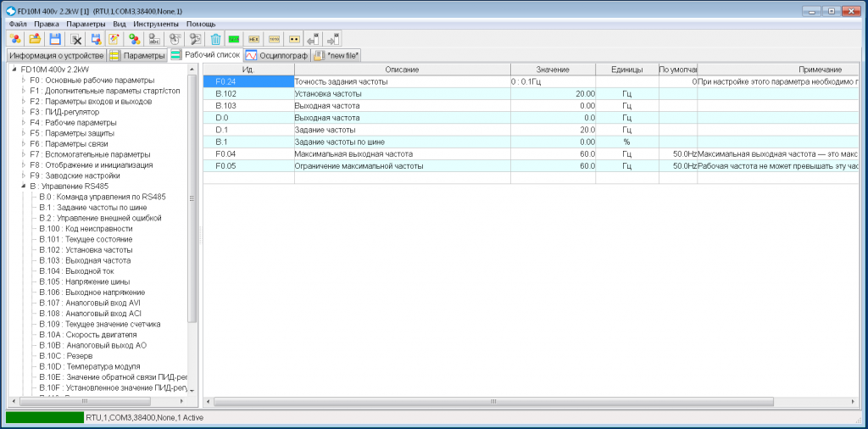
Task: Click the abc text label toolbar icon
Action: (x=153, y=39)
